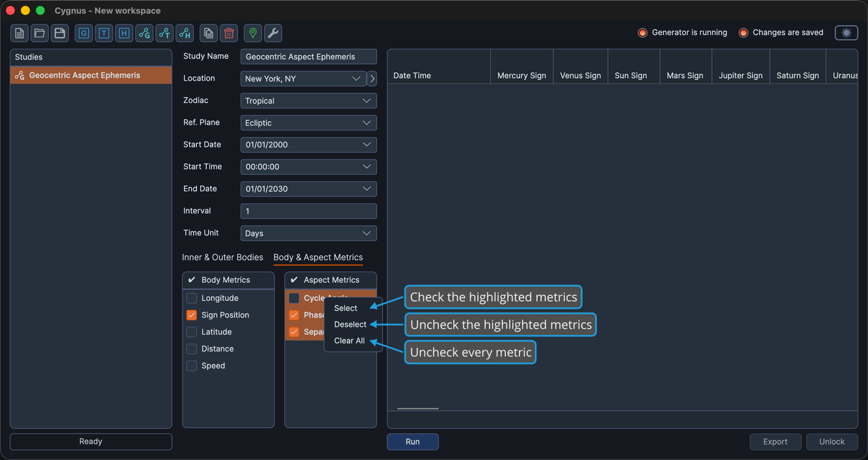Switch to the Body & Aspect Metrics tab
Image resolution: width=868 pixels, height=460 pixels.
[x=318, y=257]
